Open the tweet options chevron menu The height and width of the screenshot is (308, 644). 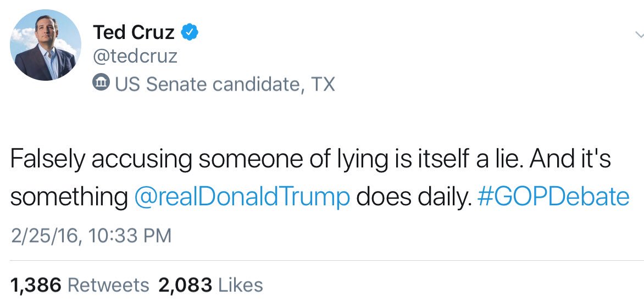click(x=639, y=35)
